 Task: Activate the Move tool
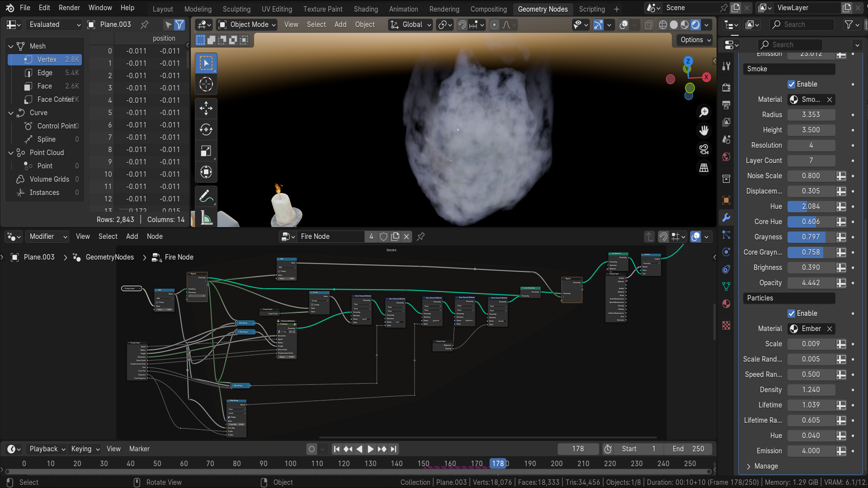[x=206, y=108]
